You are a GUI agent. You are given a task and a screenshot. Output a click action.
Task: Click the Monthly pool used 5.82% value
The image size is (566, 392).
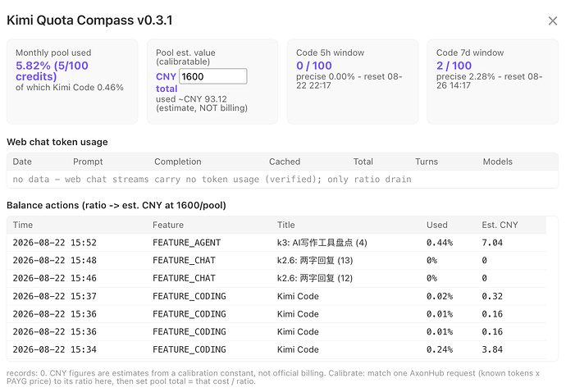coord(52,71)
